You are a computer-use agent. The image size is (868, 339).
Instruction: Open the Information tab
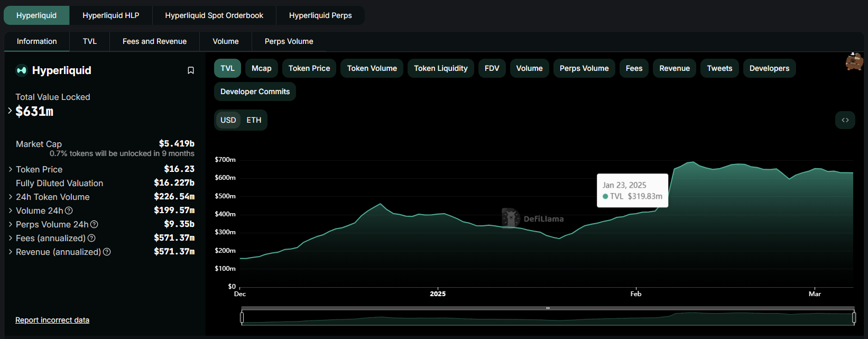(x=37, y=41)
